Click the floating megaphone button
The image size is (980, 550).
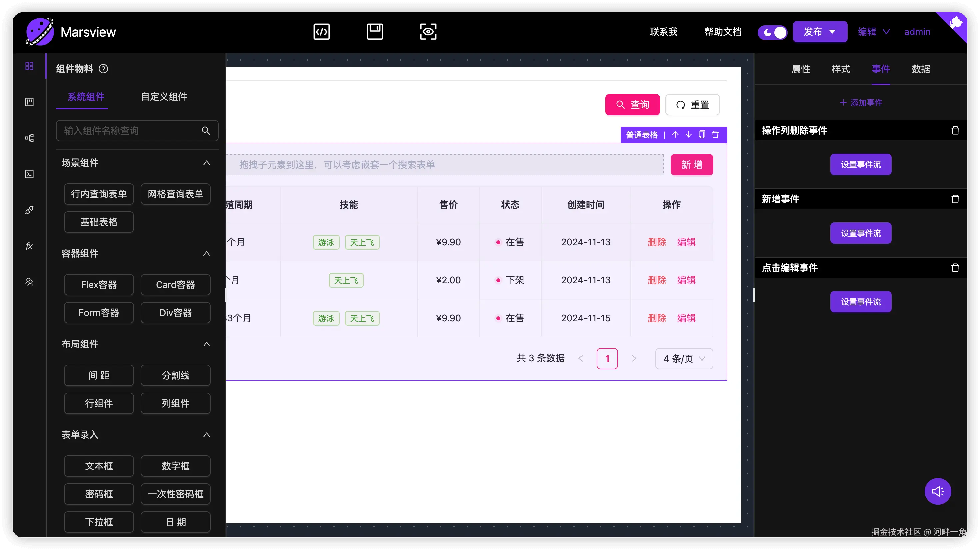point(937,491)
